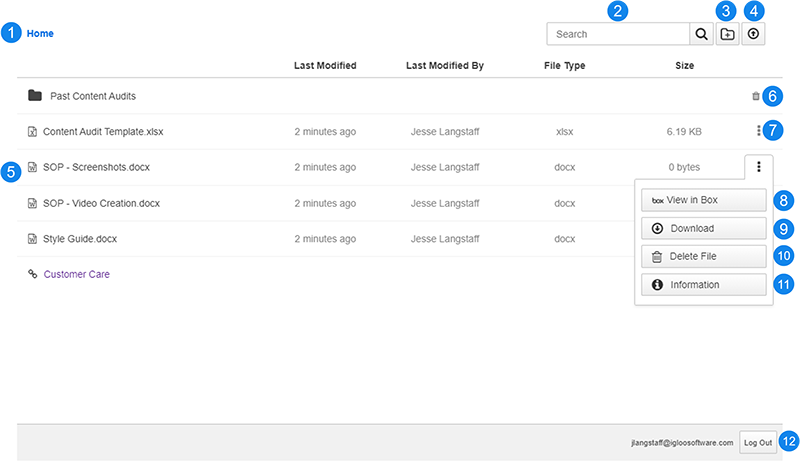
Task: Click the 6.19 KB size value
Action: tap(684, 132)
